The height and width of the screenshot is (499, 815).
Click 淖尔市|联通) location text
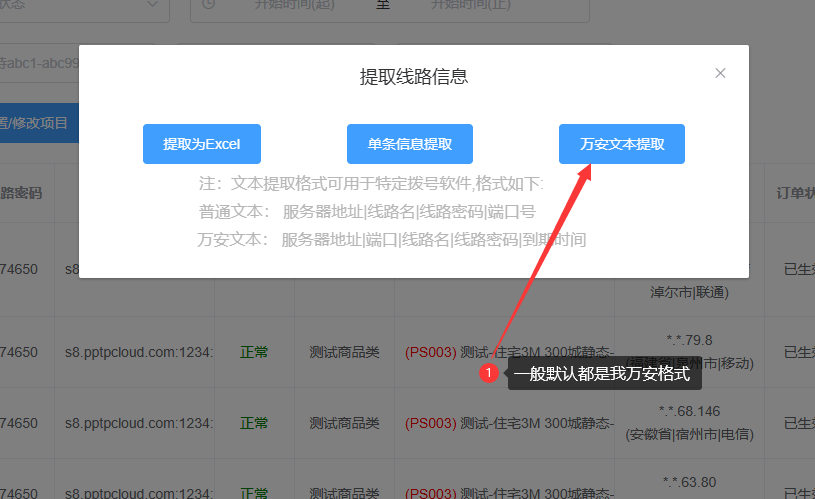[x=689, y=292]
